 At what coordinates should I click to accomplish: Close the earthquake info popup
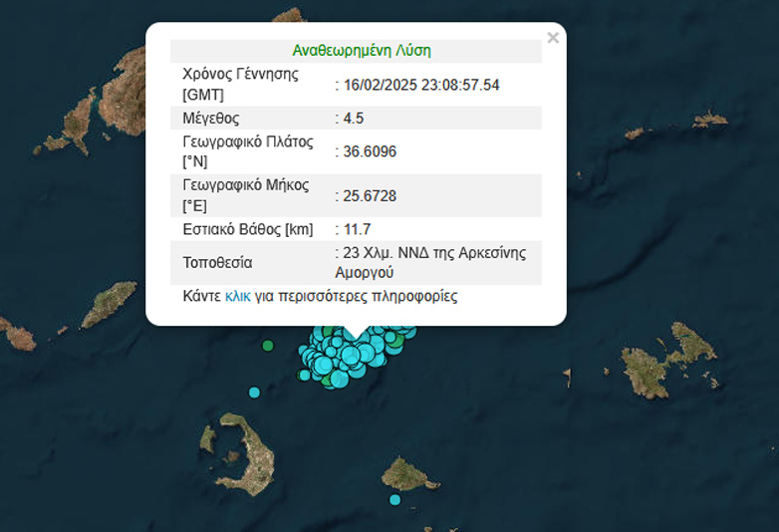coord(553,38)
